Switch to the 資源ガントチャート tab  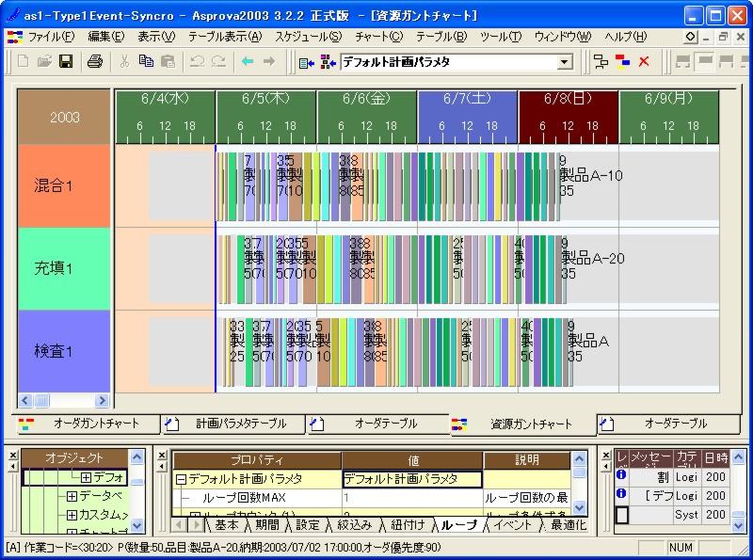pos(523,424)
